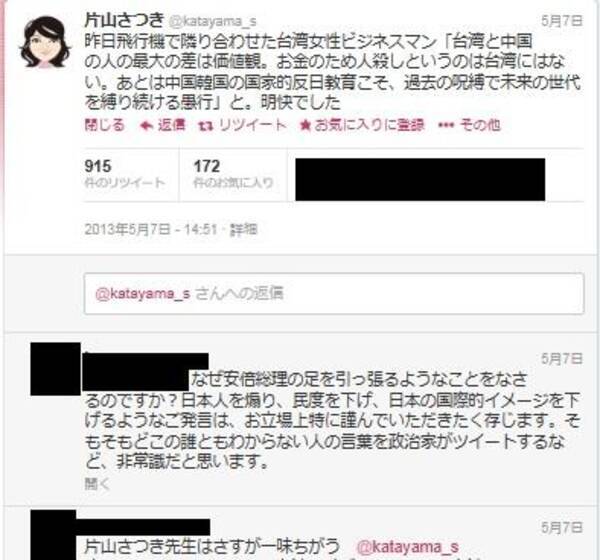View the 915 件のリツイート count
The image size is (600, 560).
[124, 174]
